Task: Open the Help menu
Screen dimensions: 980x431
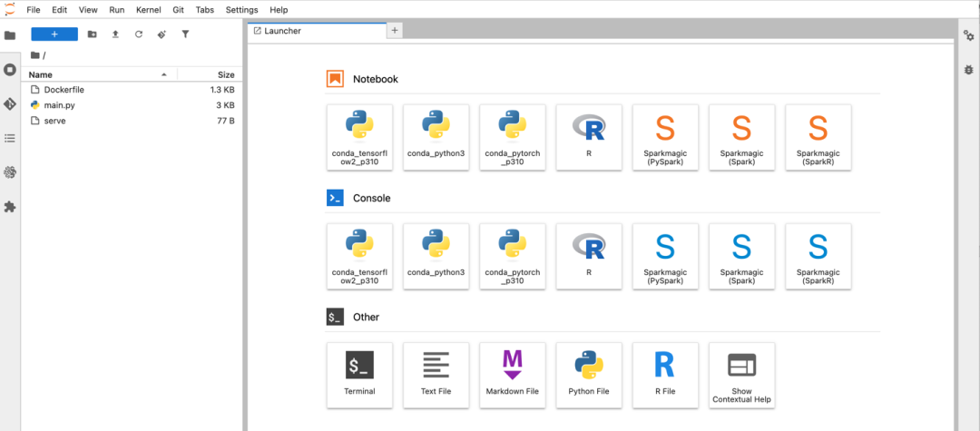Action: click(x=279, y=10)
